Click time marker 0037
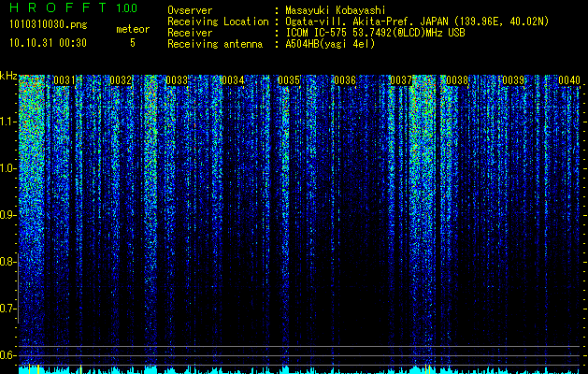This screenshot has width=588, height=374. point(401,80)
